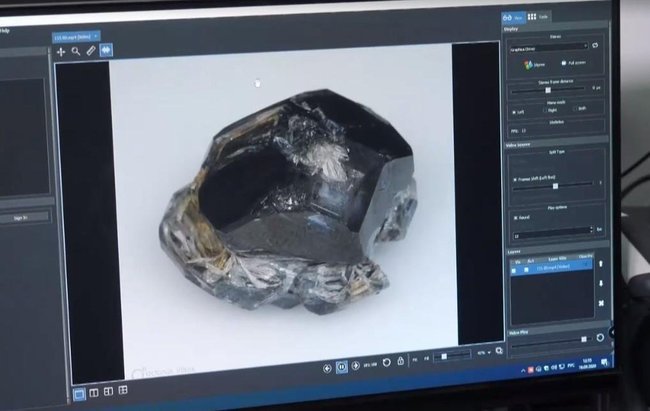The width and height of the screenshot is (650, 411).
Task: Enable the Full screen checkbox
Action: pos(564,64)
